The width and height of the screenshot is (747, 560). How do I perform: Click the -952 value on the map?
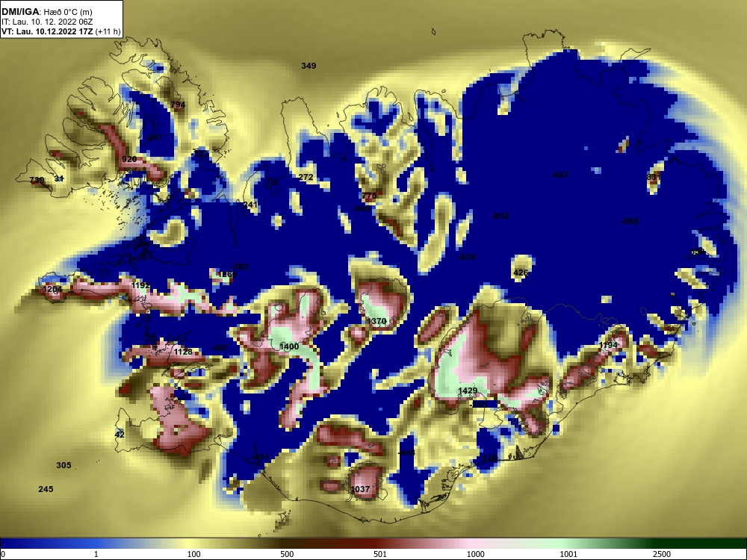click(x=500, y=216)
